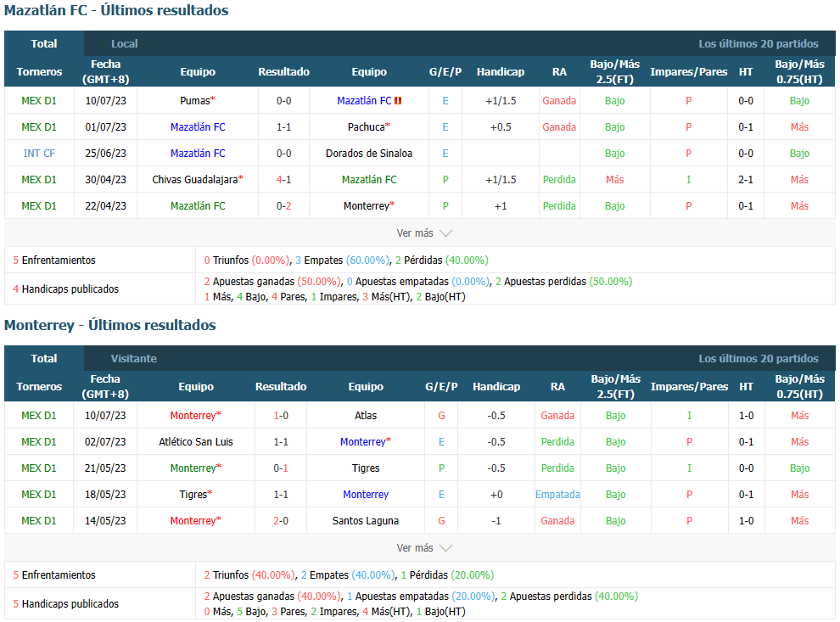840x622 pixels.
Task: Click the Monterrey - Últimos resultados heading
Action: (x=109, y=325)
